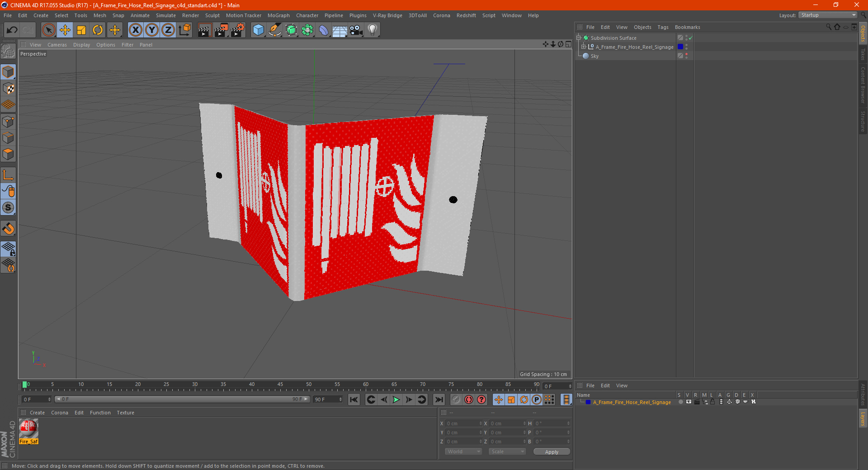Open the Render to Picture Viewer icon
This screenshot has width=868, height=470.
pyautogui.click(x=221, y=30)
